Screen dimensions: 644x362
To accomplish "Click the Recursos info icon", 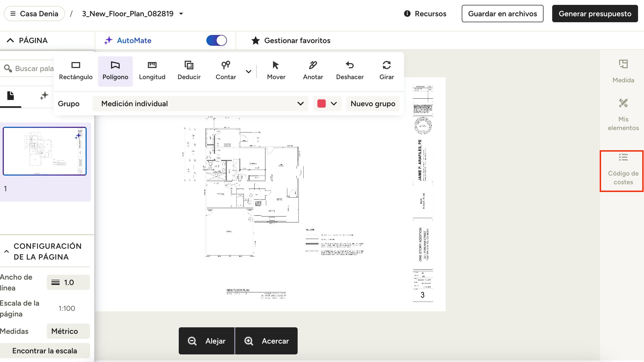I will point(407,14).
